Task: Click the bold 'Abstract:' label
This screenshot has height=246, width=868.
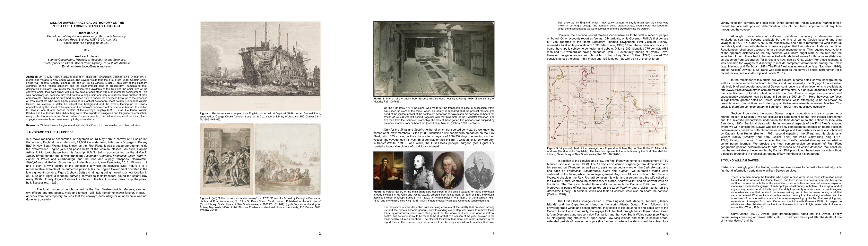Action: [x=32, y=77]
